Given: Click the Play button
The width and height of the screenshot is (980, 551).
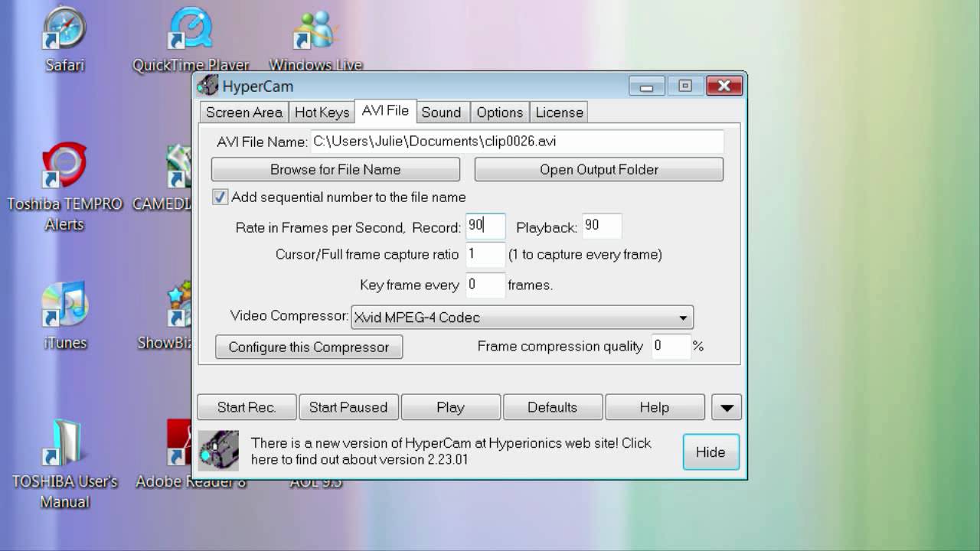Looking at the screenshot, I should click(x=450, y=407).
